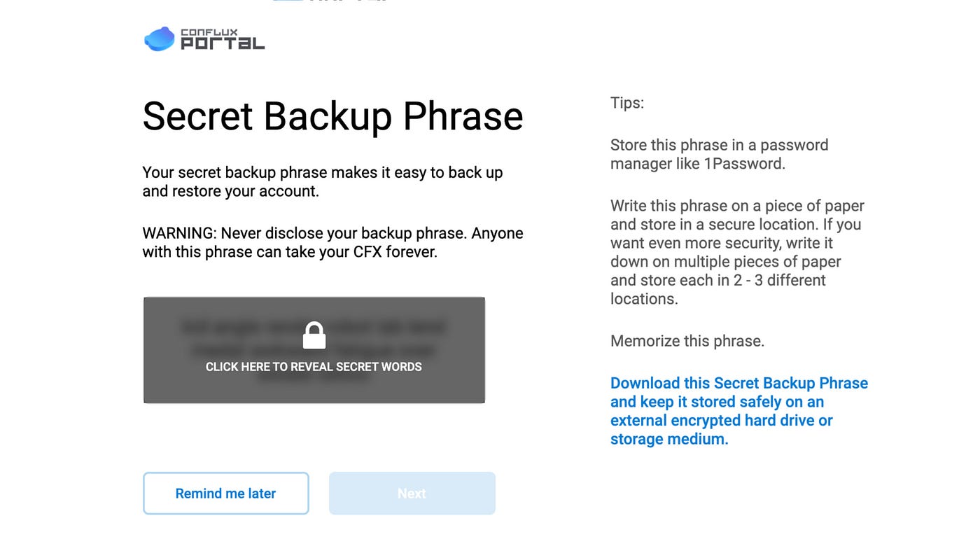Select the Secret Backup Phrase heading
The width and height of the screenshot is (980, 553).
332,115
